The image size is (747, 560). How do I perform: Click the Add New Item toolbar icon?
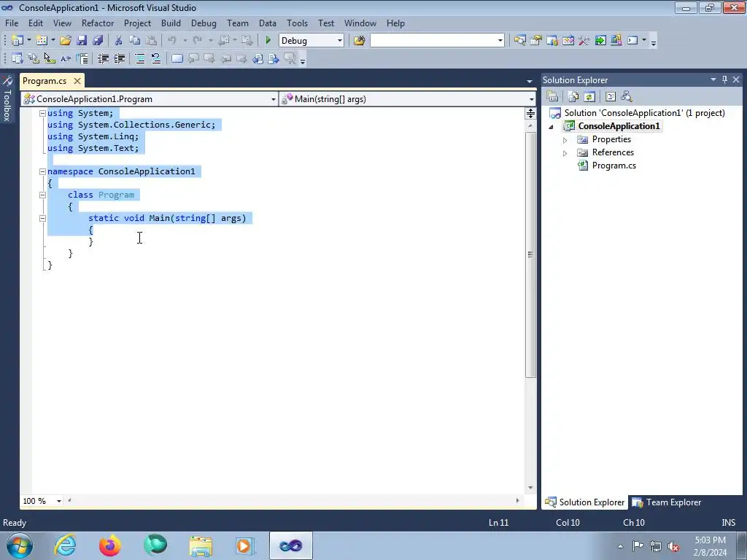tap(42, 41)
